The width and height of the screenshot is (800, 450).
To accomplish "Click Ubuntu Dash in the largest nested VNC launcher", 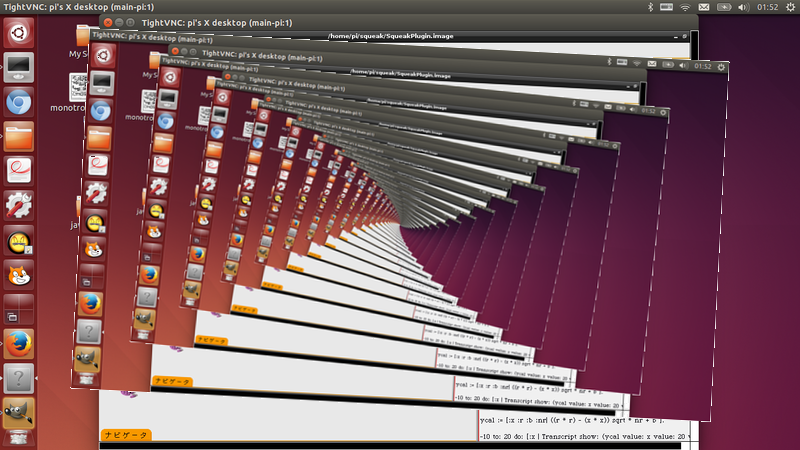I will tap(103, 55).
